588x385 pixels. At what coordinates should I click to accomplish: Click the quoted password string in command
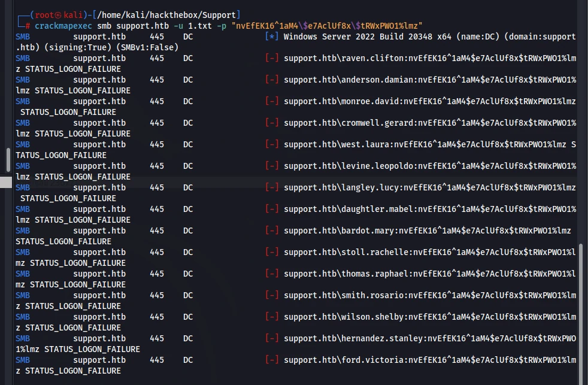[x=327, y=26]
